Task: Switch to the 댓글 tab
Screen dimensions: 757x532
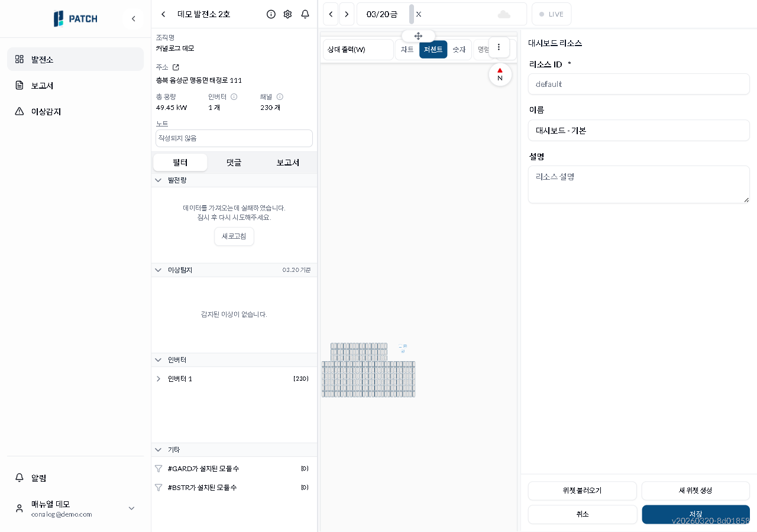Action: 234,163
